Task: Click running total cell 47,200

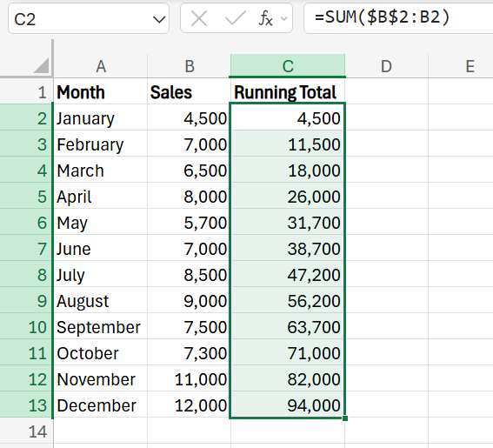Action: point(288,275)
